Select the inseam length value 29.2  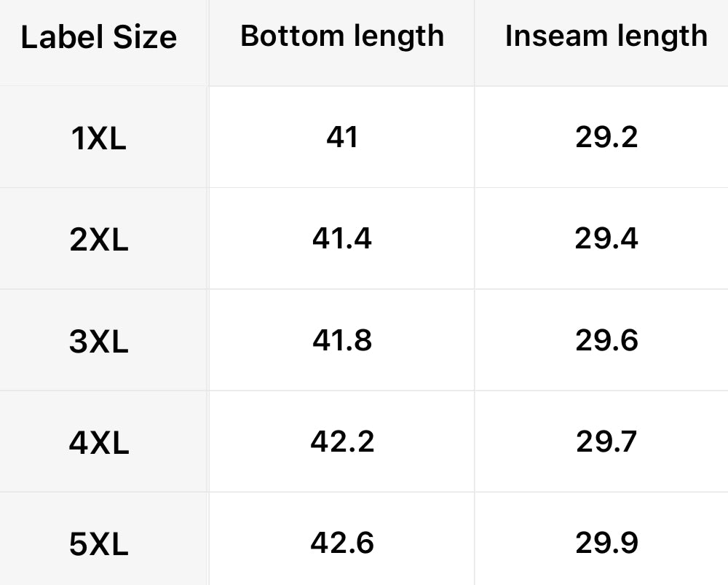click(x=606, y=136)
